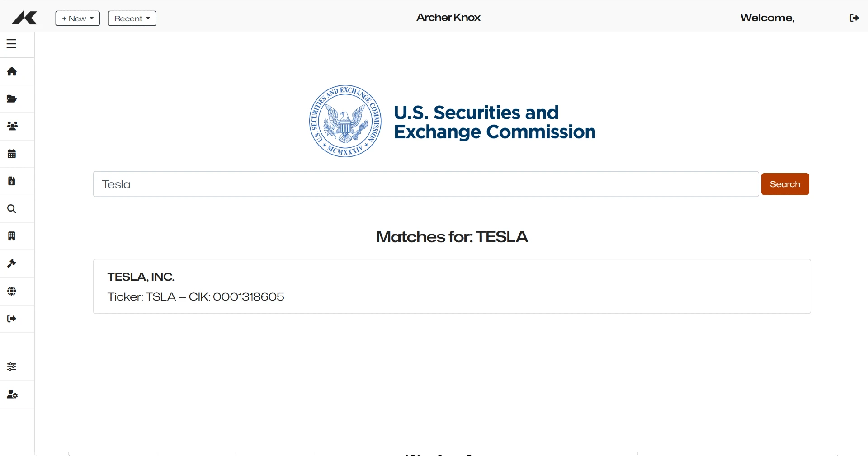Click the user settings gear icon
868x456 pixels.
pyautogui.click(x=12, y=395)
